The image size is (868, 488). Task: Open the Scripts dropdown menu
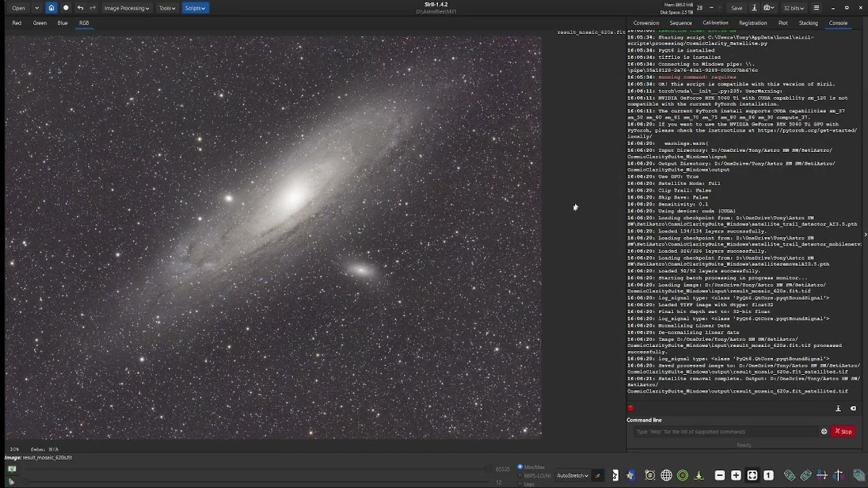[195, 8]
